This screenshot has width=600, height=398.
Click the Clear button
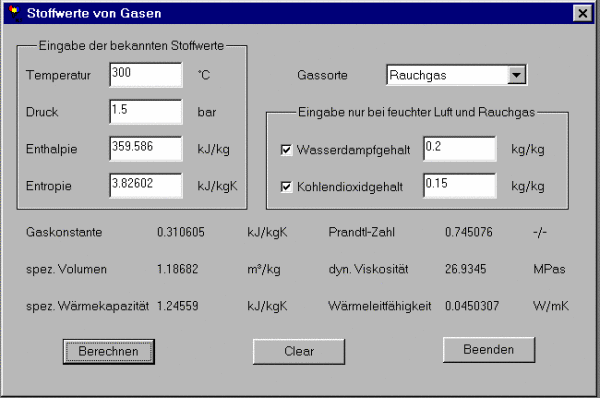(x=299, y=351)
